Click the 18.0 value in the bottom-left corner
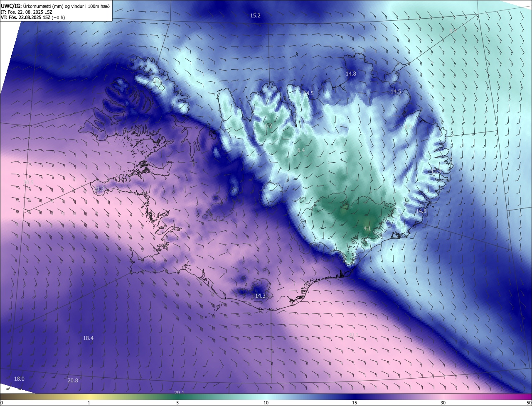Screen dimensions: 532x406 (20, 379)
